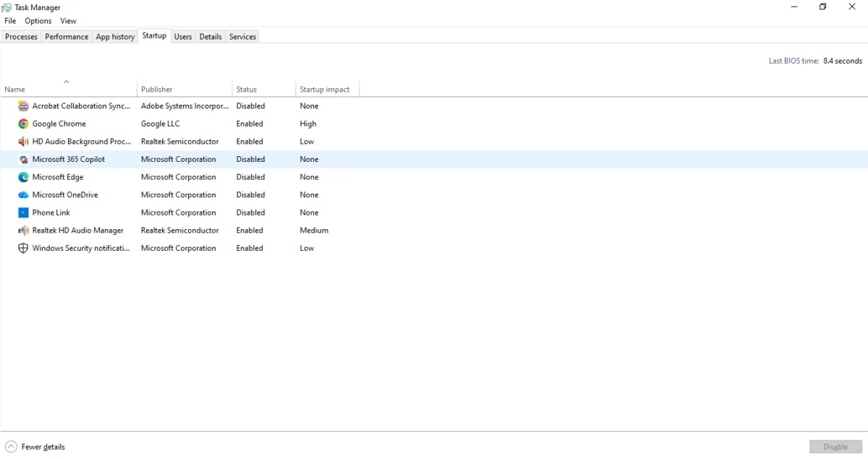Switch to the App history tab
The image size is (868, 459).
(x=115, y=37)
